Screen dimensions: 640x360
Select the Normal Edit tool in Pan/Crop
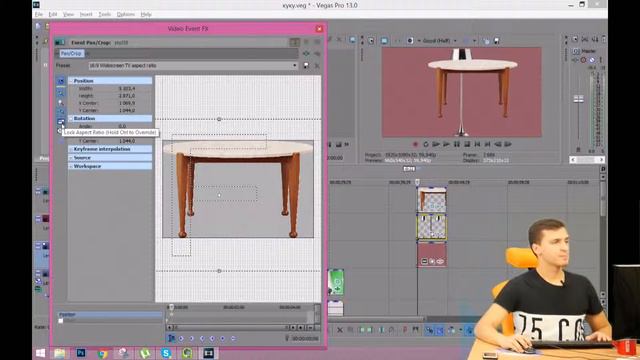tap(60, 93)
